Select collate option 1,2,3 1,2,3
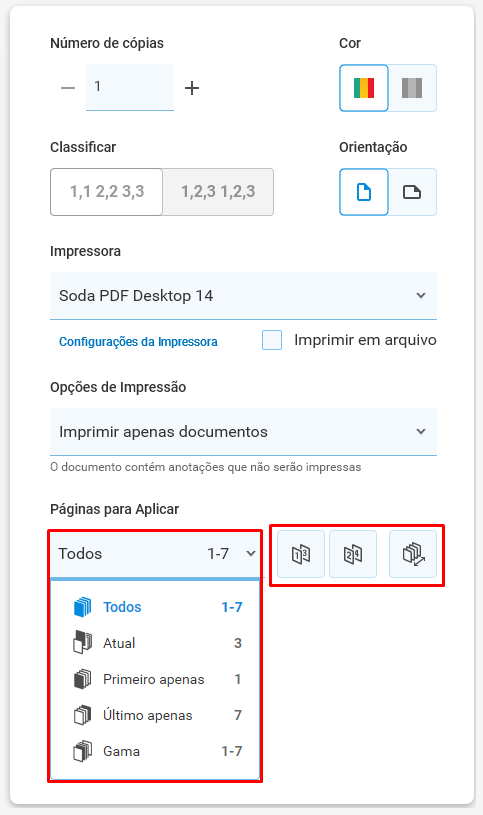Image resolution: width=483 pixels, height=815 pixels. (218, 192)
